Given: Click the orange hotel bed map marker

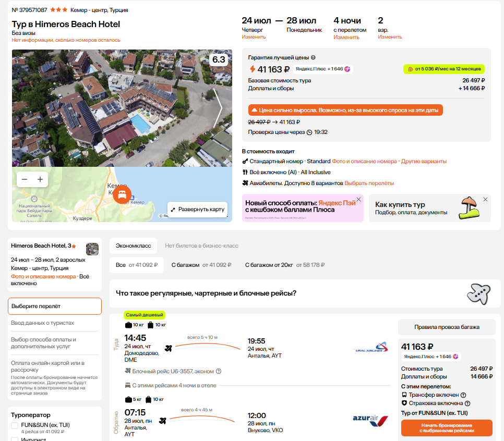Looking at the screenshot, I should coord(122,194).
